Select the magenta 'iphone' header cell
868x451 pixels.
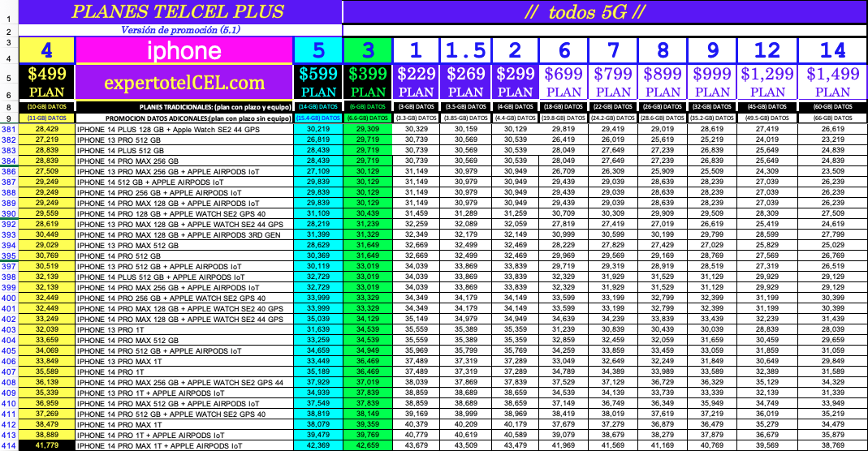(x=184, y=51)
